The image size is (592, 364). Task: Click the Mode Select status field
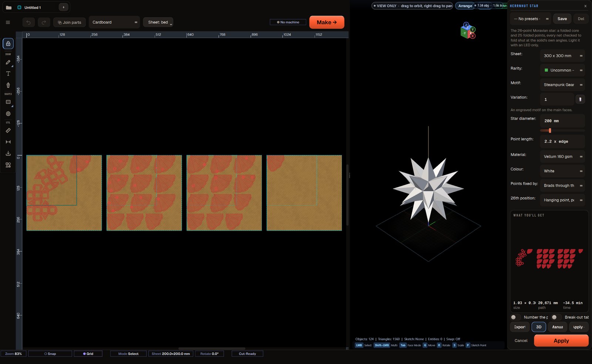pyautogui.click(x=128, y=354)
